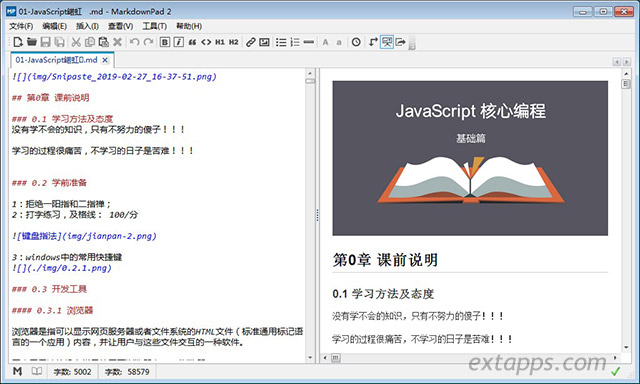
Task: Click the '## 第0章 课前说明' source line
Action: [51, 98]
